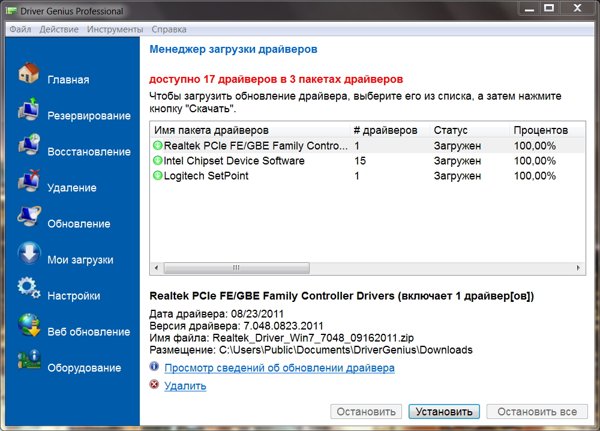
Task: Click the Driver Genius title bar app icon
Action: coord(11,11)
